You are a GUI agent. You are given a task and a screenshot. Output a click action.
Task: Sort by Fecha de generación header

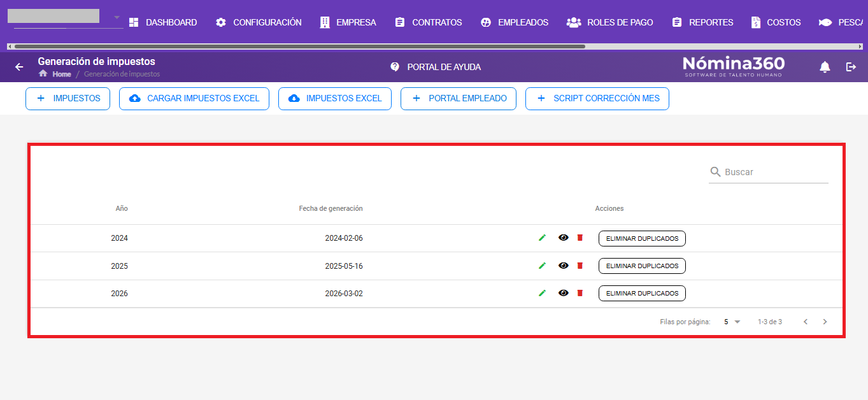pyautogui.click(x=331, y=208)
